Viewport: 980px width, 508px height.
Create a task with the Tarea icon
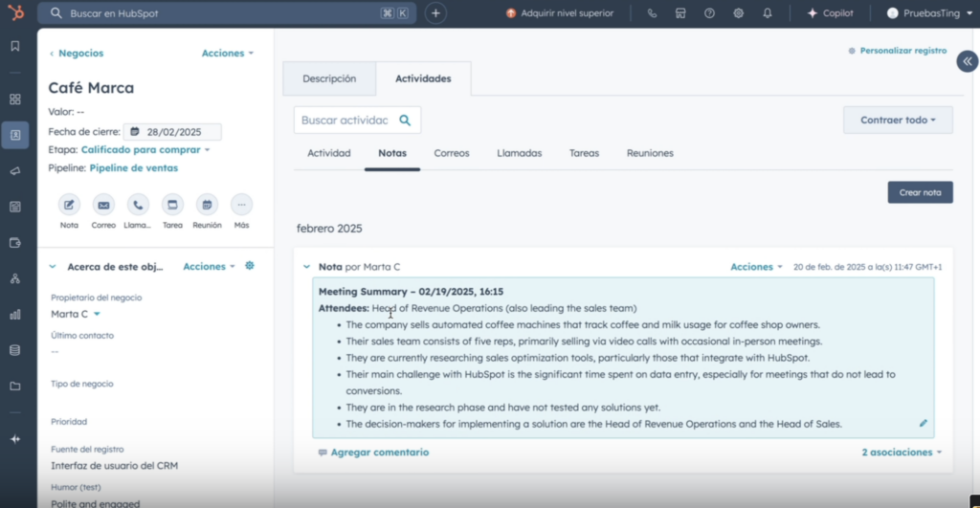(x=172, y=205)
